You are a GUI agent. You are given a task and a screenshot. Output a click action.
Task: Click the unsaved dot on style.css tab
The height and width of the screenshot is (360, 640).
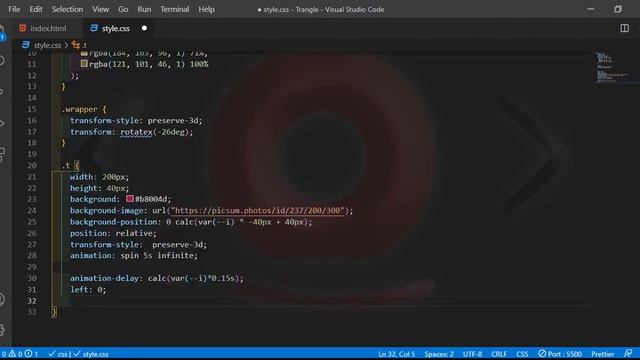144,28
